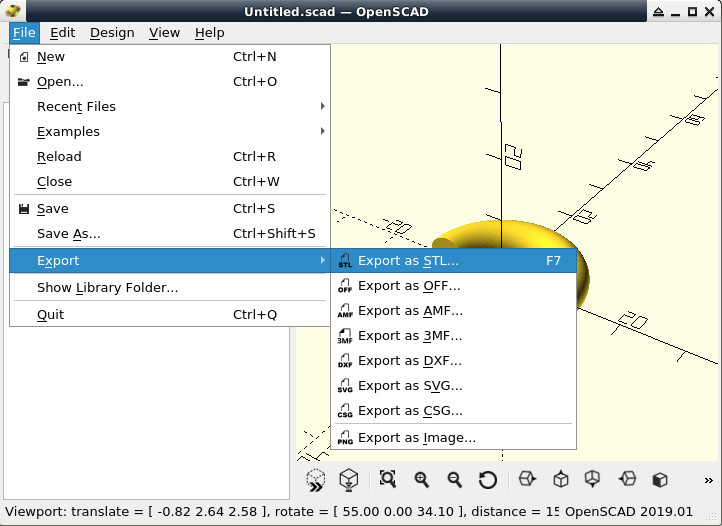The width and height of the screenshot is (722, 526).
Task: Select Reload in the File menu
Action: (170, 157)
